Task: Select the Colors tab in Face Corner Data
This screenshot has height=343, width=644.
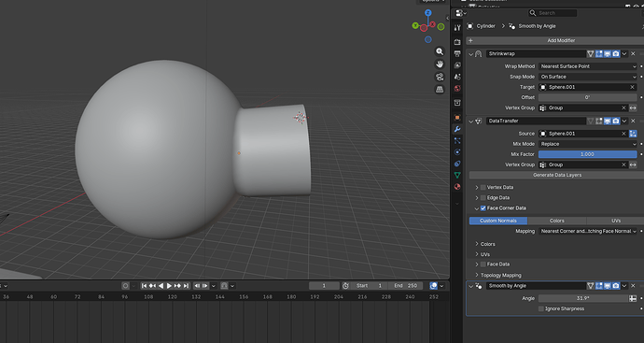Action: (557, 221)
